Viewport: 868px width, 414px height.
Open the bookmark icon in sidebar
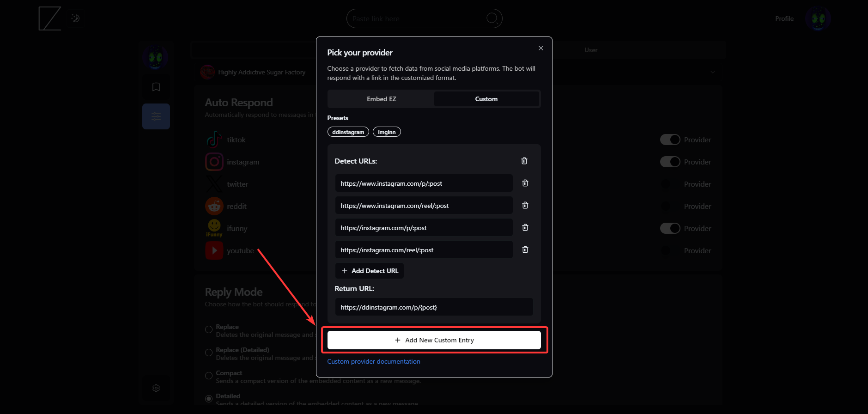pos(156,87)
